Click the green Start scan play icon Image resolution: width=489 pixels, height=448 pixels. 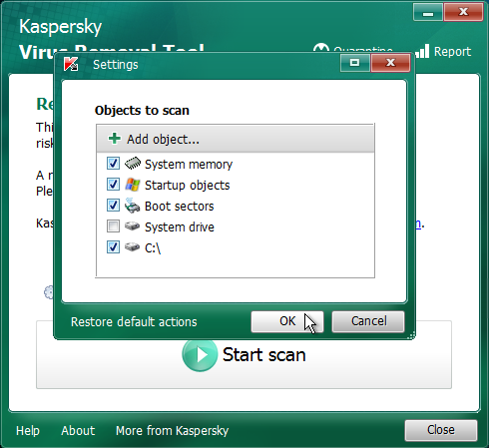tap(200, 355)
